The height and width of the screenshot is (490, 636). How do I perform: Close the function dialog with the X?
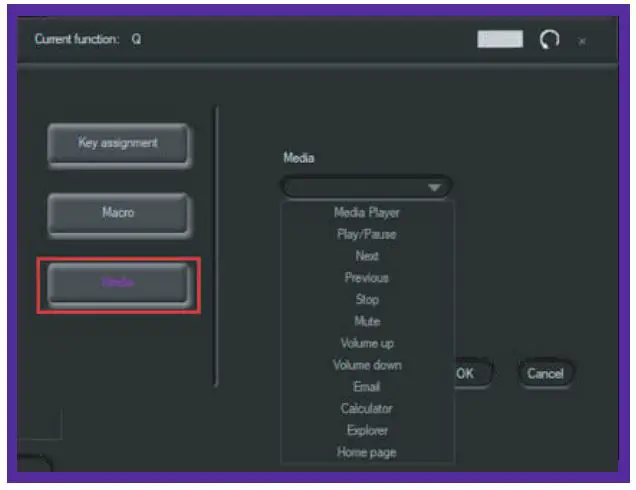tap(582, 41)
